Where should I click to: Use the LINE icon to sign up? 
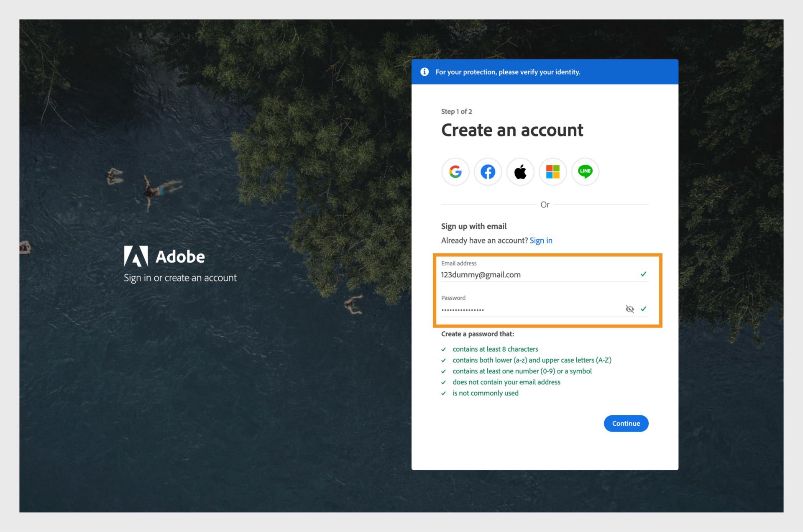(585, 171)
